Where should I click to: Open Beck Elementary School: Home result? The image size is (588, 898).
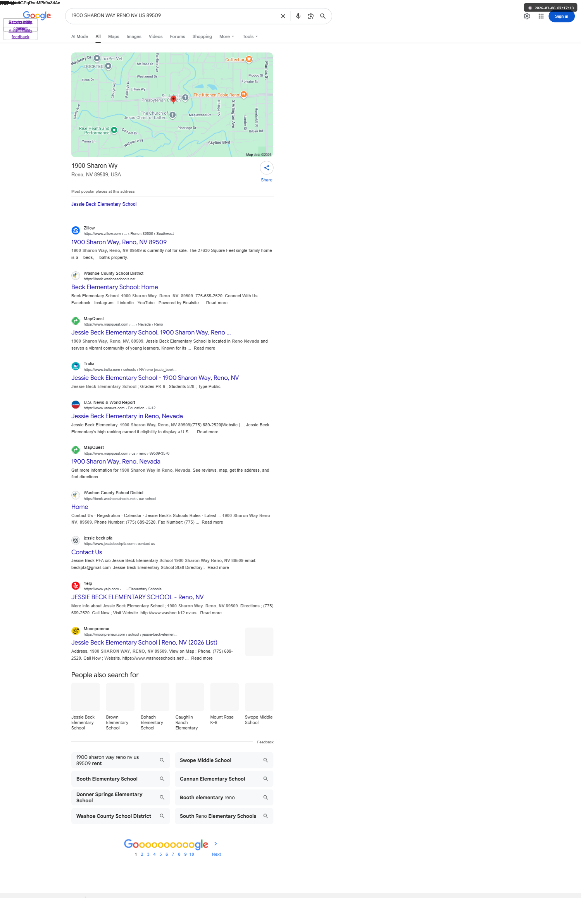[115, 287]
